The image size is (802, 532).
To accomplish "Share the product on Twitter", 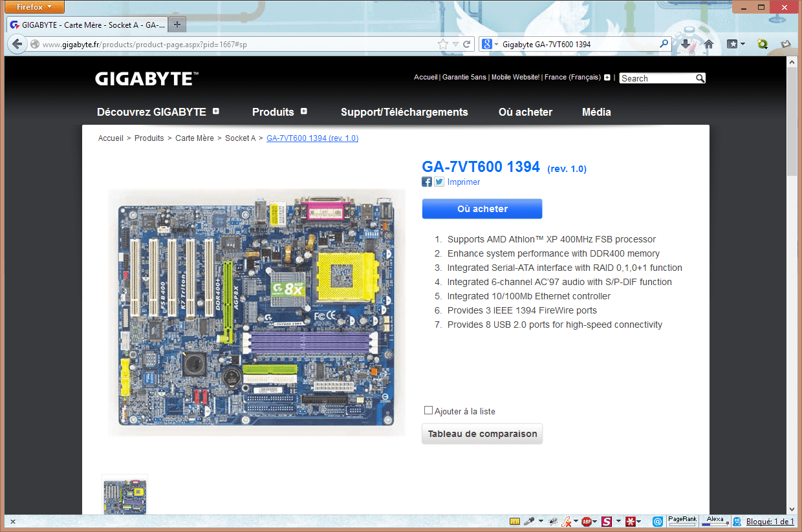I will point(439,182).
